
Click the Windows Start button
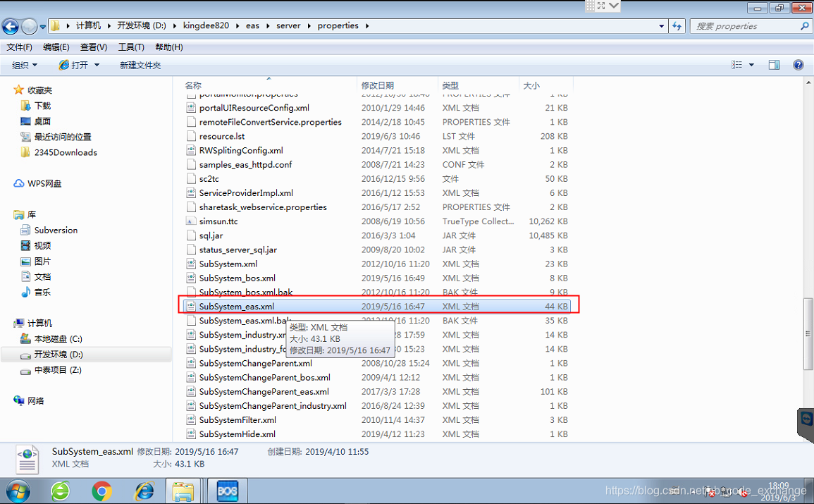click(x=17, y=491)
